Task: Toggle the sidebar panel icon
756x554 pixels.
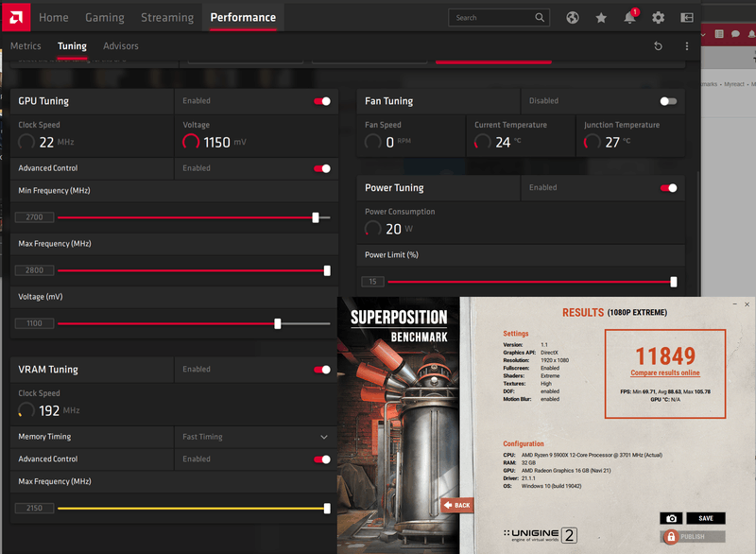Action: pyautogui.click(x=687, y=18)
